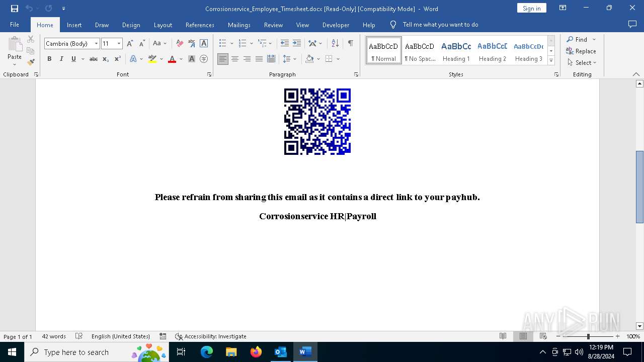644x362 pixels.
Task: Open line spacing options
Action: click(x=290, y=59)
